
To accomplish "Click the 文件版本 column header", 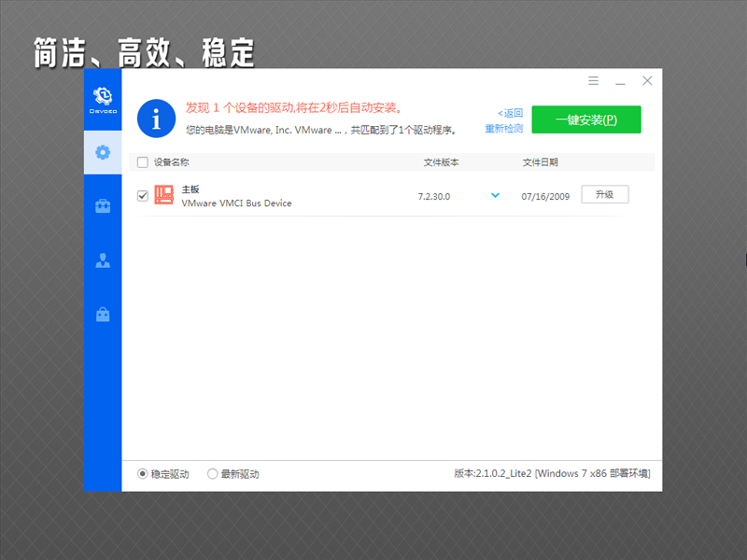I will [441, 162].
